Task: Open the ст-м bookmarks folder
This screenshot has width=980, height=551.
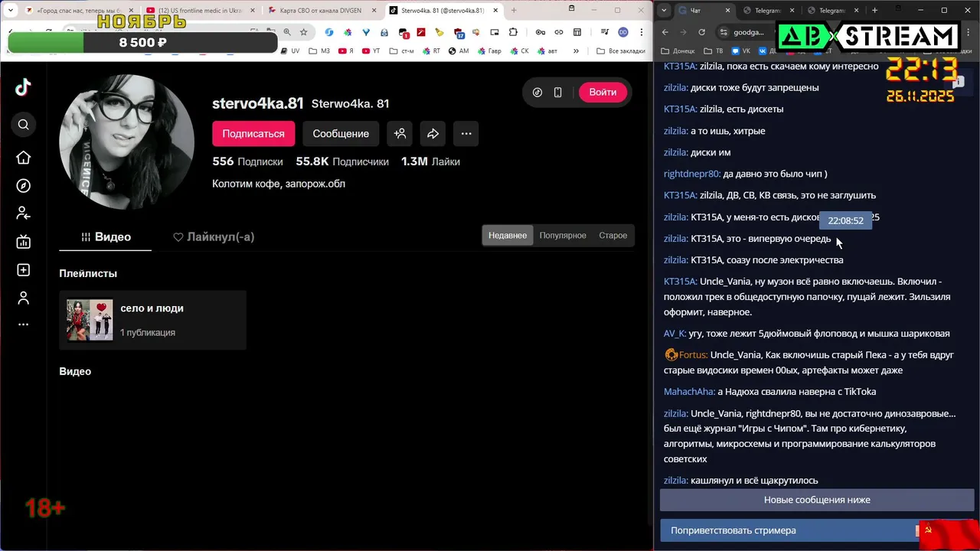Action: (401, 51)
